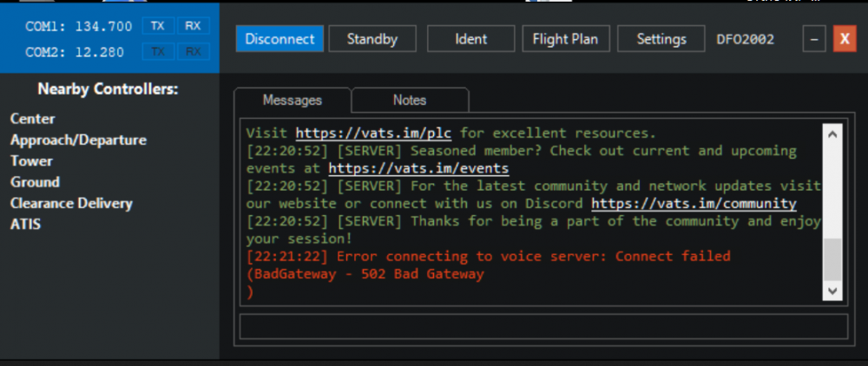
Task: Switch transponder to Standby
Action: 372,39
